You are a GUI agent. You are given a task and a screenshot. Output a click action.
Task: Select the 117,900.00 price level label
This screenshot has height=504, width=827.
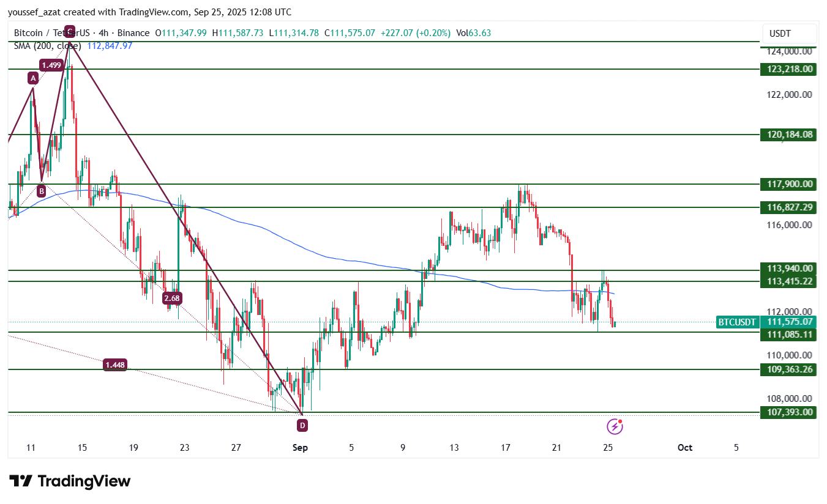point(788,184)
